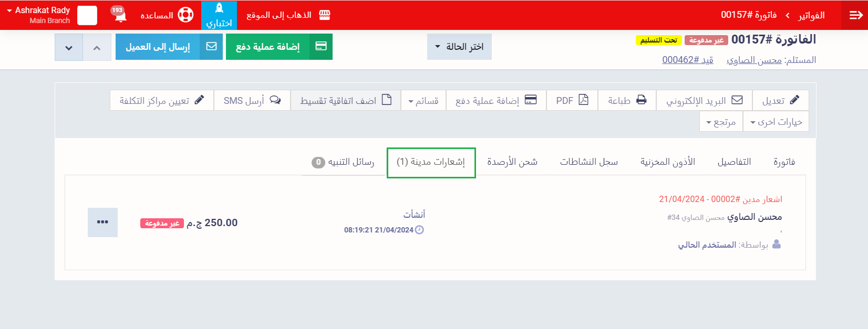Click the notification bell icon
Viewport: 868px width, 329px height.
point(120,15)
